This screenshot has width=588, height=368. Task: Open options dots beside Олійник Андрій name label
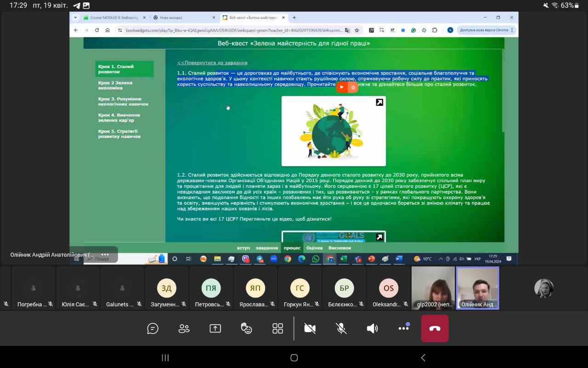click(x=105, y=255)
